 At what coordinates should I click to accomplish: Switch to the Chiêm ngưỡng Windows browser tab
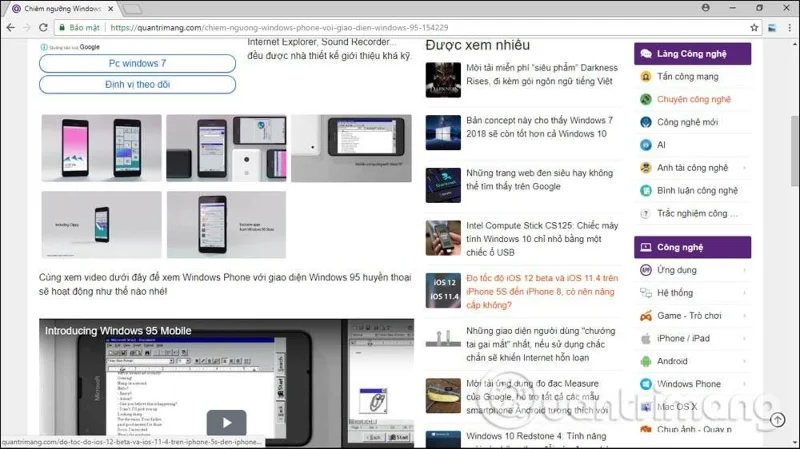[x=62, y=9]
